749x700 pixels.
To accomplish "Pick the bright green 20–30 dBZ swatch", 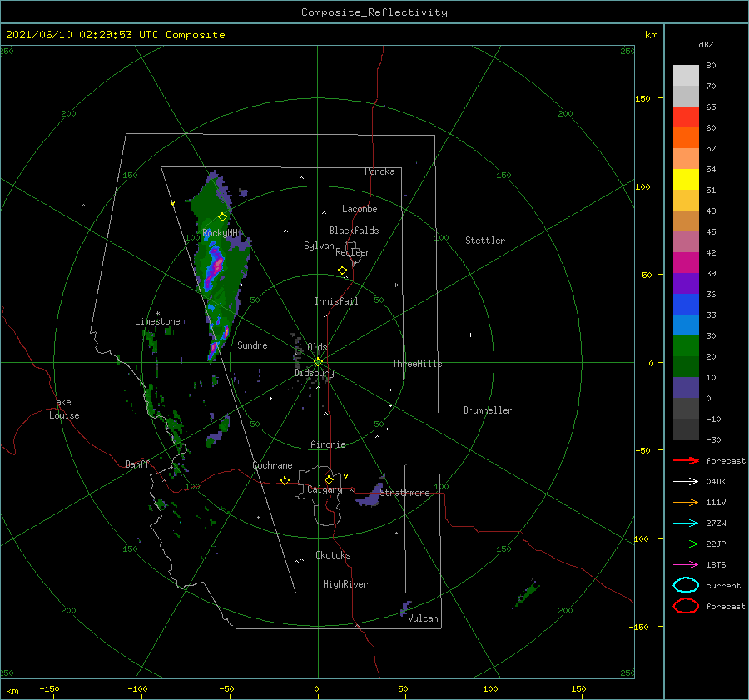I will (686, 346).
